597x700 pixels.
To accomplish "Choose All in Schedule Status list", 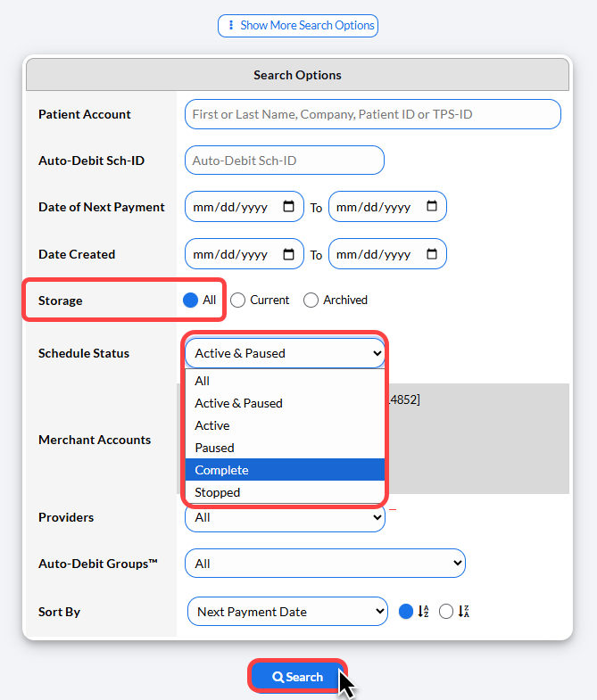I will 285,381.
